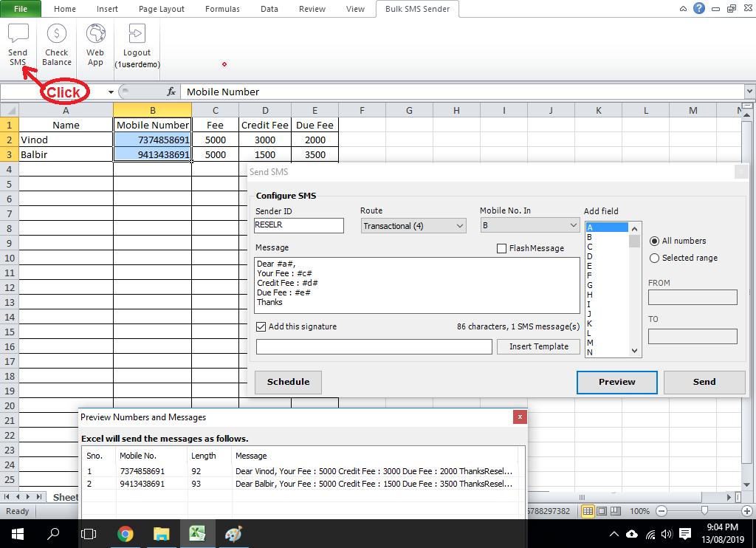Viewport: 756px width, 548px height.
Task: Select cell with number 9413438691
Action: pos(152,155)
